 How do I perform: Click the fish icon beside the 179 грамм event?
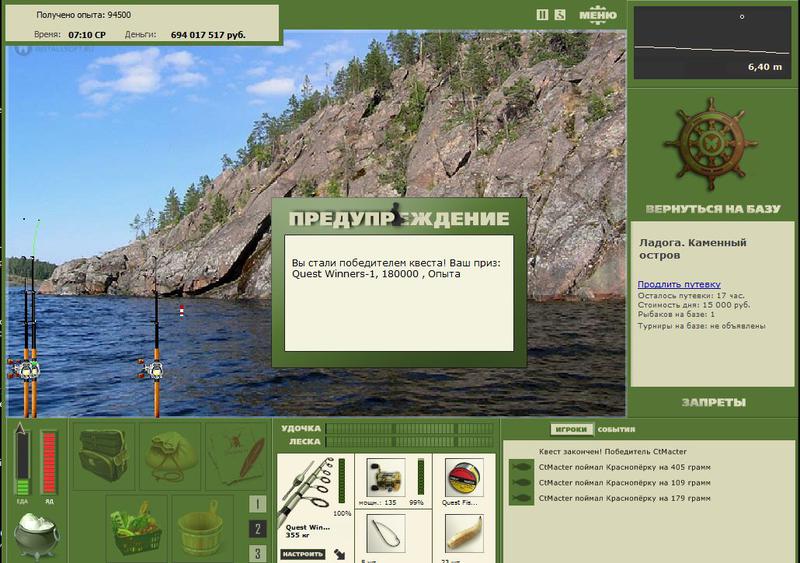click(x=521, y=498)
